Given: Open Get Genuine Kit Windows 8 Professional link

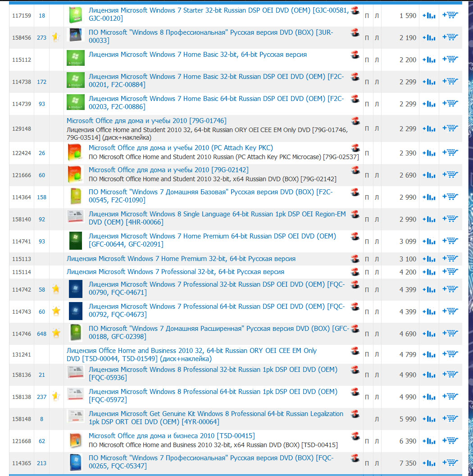Looking at the screenshot, I should [x=216, y=418].
